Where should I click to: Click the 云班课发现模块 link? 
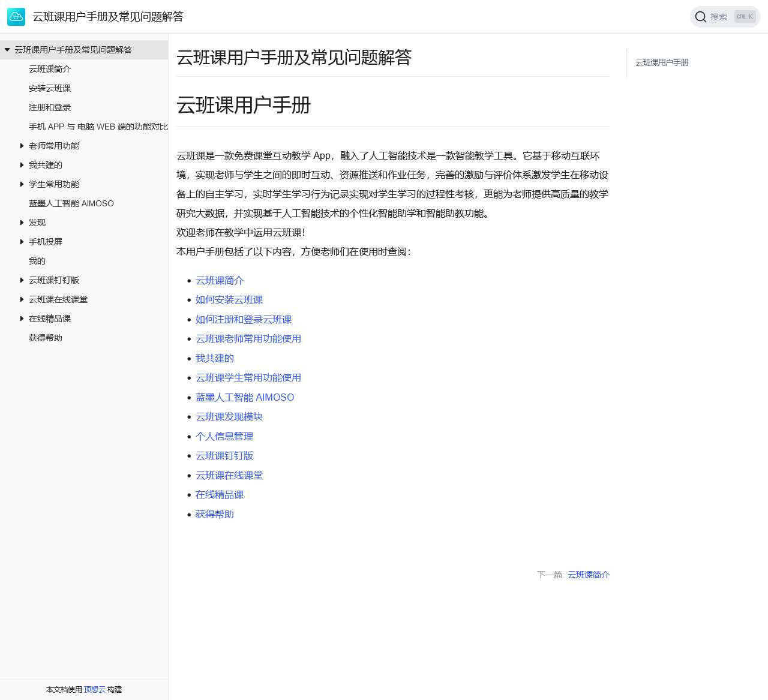[x=229, y=416]
